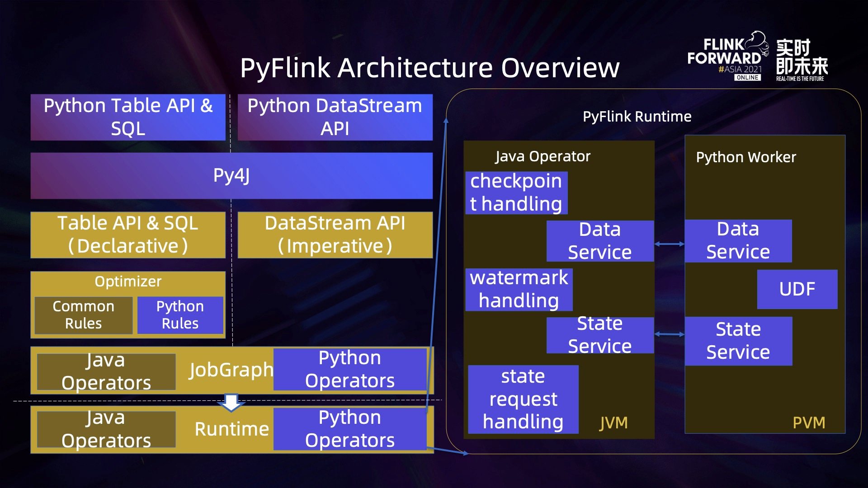Switch to the Table API & SQL section
Viewport: 868px width, 488px height.
(x=128, y=235)
